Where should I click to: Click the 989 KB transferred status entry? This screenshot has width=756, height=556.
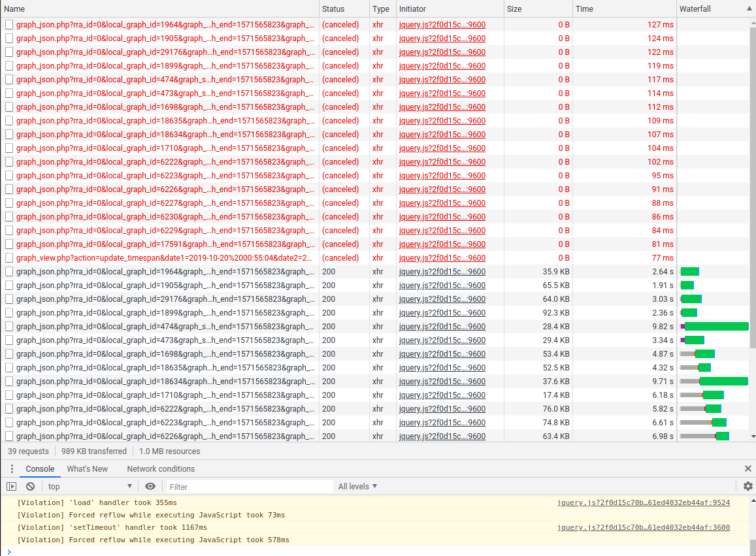(94, 451)
